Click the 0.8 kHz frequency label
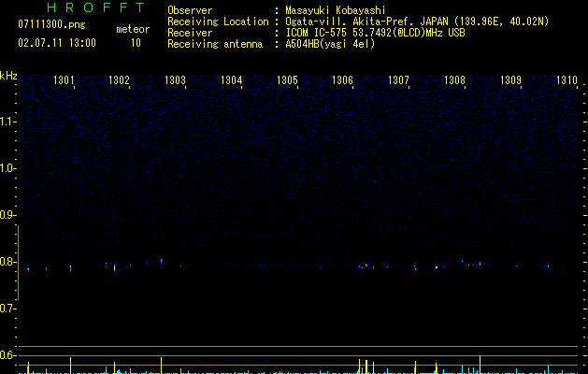The width and height of the screenshot is (588, 374). click(8, 262)
